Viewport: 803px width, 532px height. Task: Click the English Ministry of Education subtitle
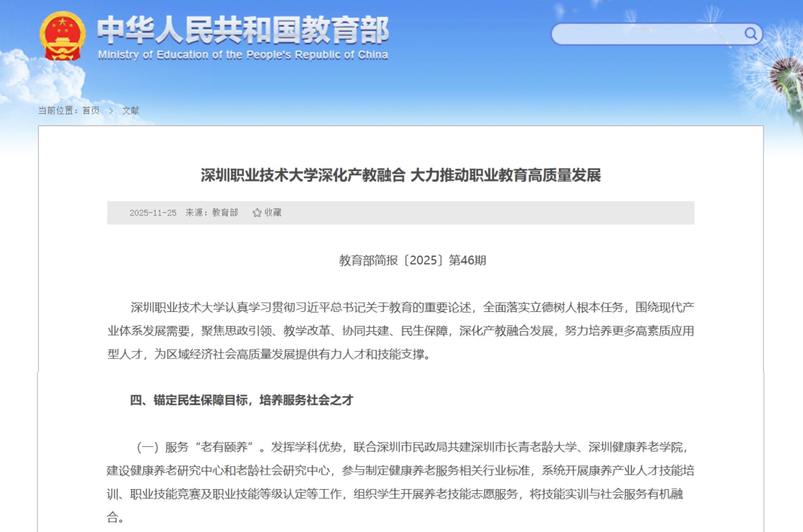243,55
